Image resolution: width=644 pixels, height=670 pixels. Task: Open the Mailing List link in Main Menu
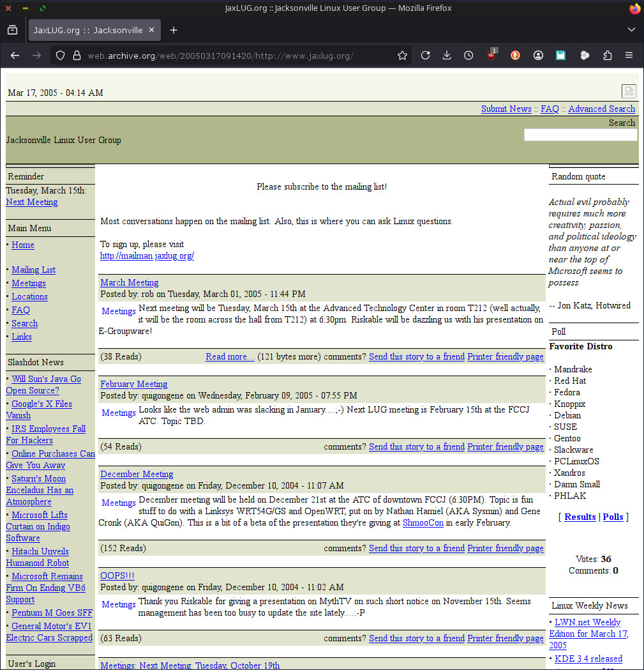click(x=33, y=270)
